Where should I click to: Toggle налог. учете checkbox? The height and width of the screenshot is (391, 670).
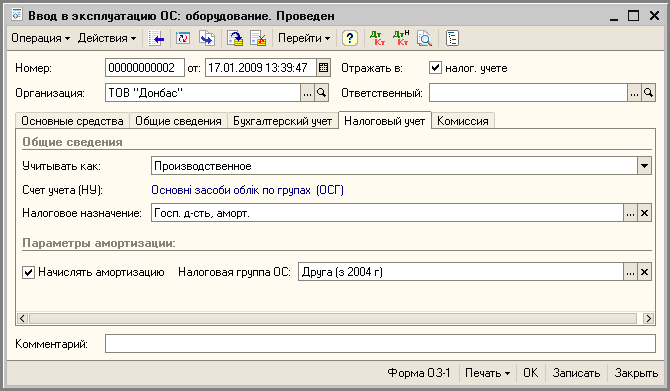[x=435, y=68]
